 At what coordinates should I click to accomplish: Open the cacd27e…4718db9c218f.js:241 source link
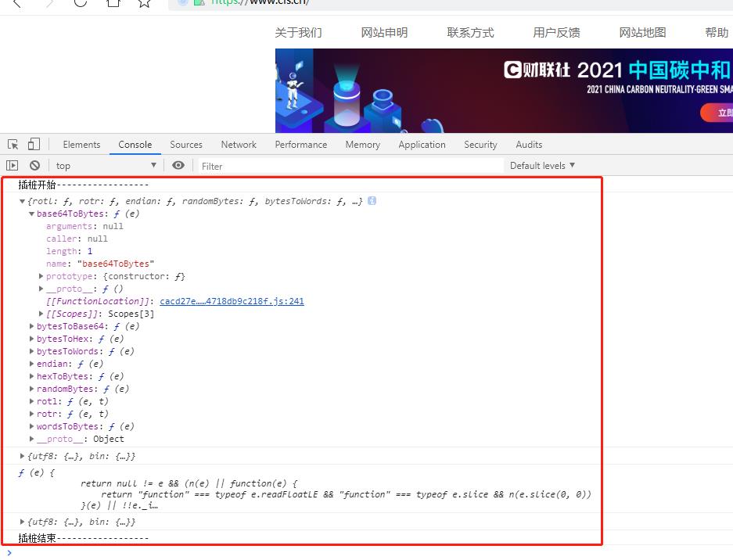232,301
